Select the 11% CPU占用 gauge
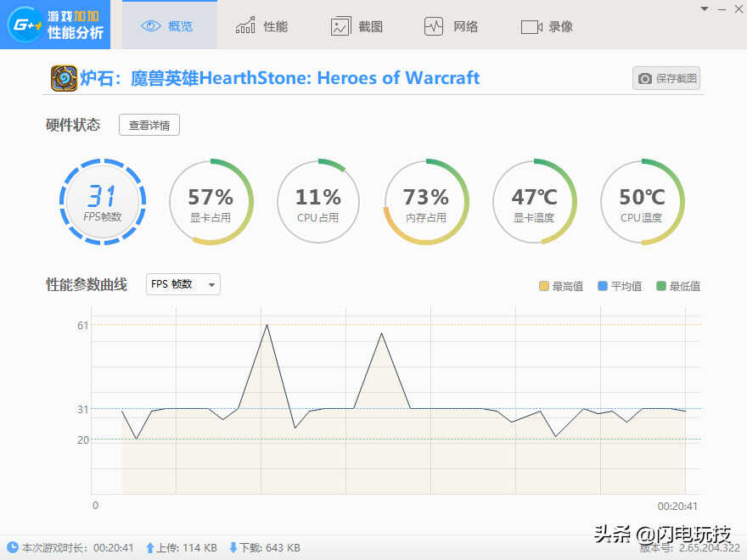Image resolution: width=747 pixels, height=560 pixels. (318, 202)
